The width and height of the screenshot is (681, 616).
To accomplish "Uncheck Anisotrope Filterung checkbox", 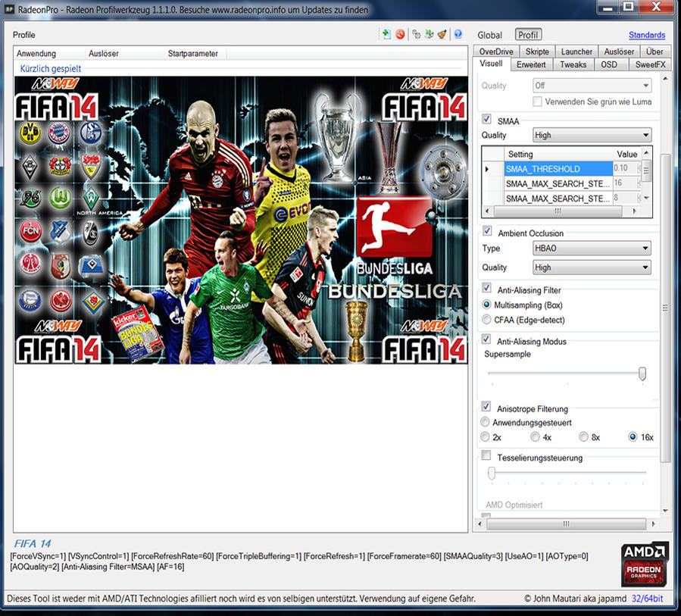I will point(486,407).
